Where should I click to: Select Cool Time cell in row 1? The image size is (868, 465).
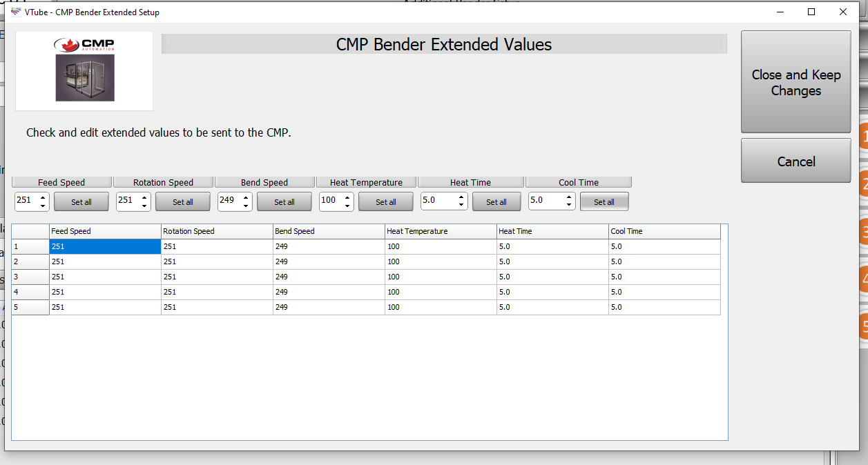[664, 246]
